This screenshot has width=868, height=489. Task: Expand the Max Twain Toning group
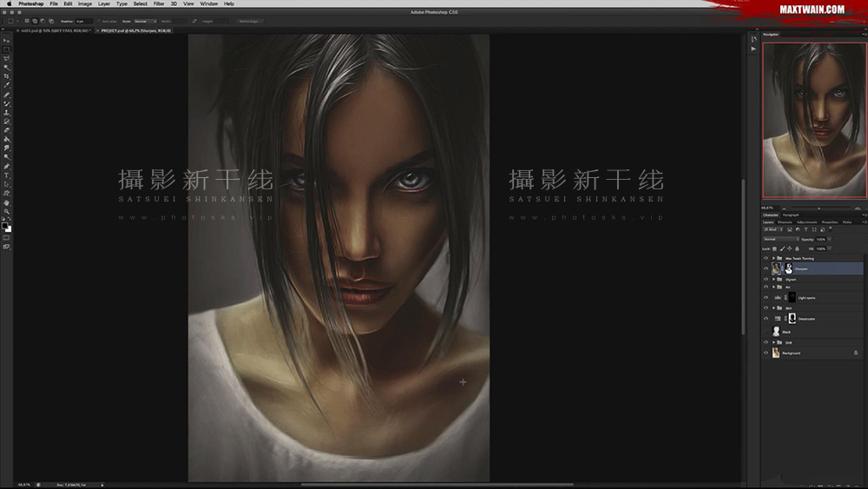[x=773, y=258]
